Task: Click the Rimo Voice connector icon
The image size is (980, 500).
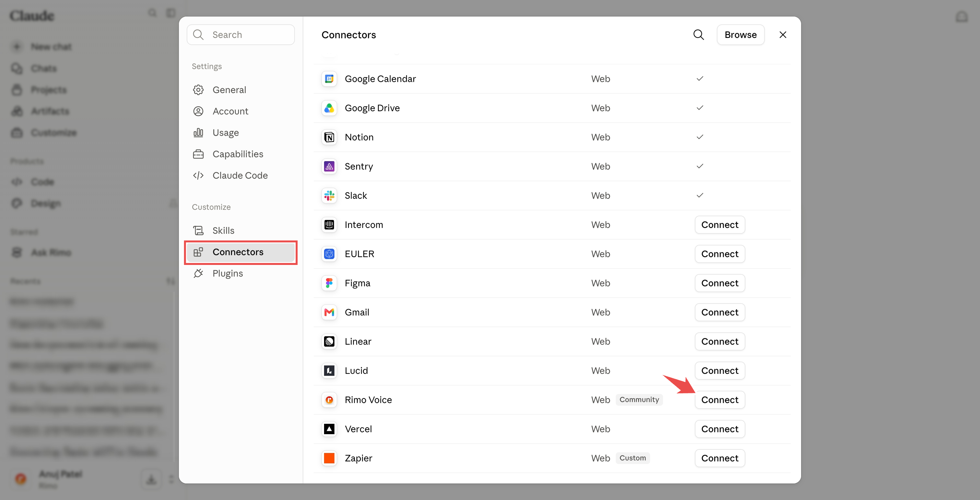Action: 329,399
